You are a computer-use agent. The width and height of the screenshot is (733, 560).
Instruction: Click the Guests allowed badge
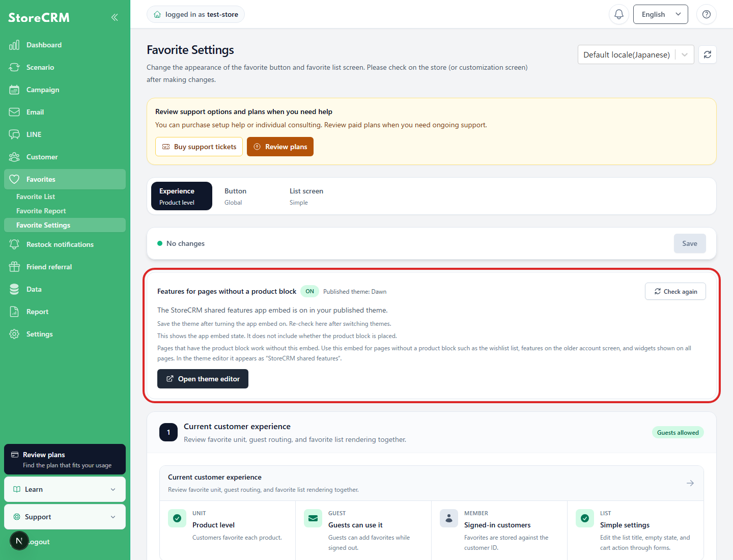(x=678, y=433)
